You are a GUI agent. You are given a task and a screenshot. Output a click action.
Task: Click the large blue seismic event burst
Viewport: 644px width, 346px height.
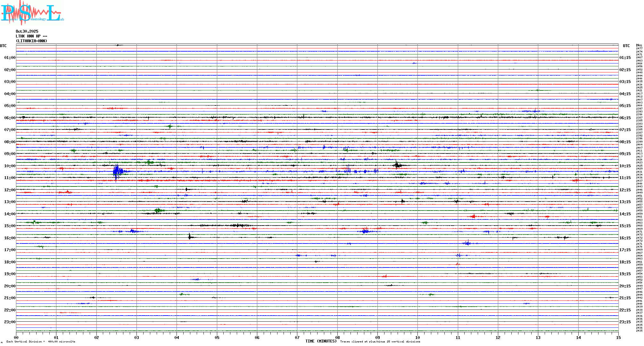point(117,171)
